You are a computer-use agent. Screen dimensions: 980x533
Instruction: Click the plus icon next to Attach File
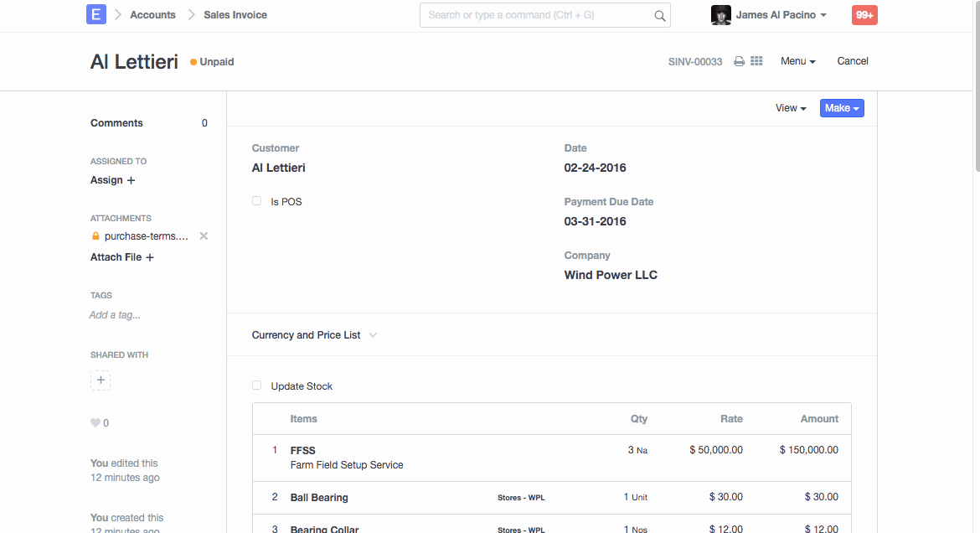[150, 257]
